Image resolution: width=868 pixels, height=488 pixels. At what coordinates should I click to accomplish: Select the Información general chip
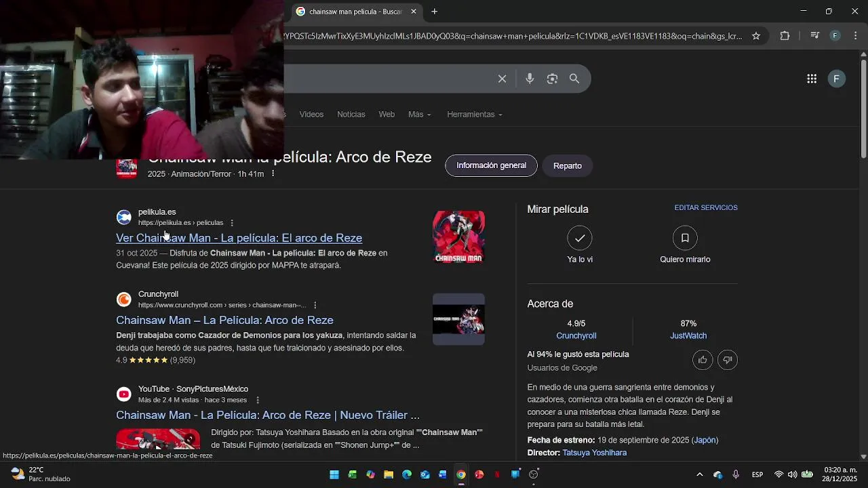tap(491, 165)
